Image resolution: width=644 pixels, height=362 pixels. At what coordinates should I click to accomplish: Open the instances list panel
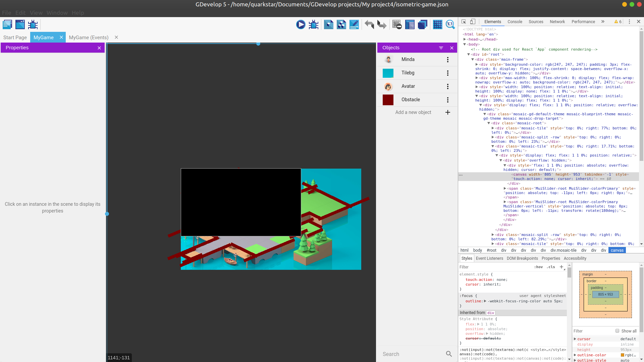(x=410, y=24)
